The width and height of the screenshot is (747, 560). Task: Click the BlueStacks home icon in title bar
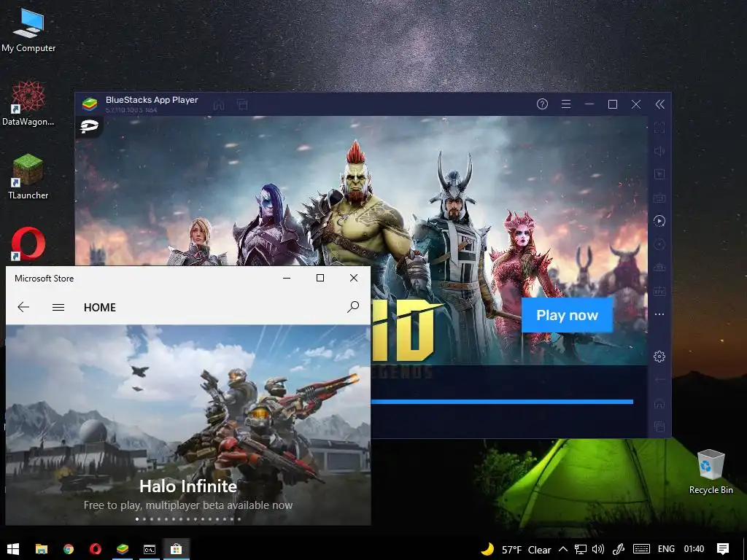[x=219, y=105]
